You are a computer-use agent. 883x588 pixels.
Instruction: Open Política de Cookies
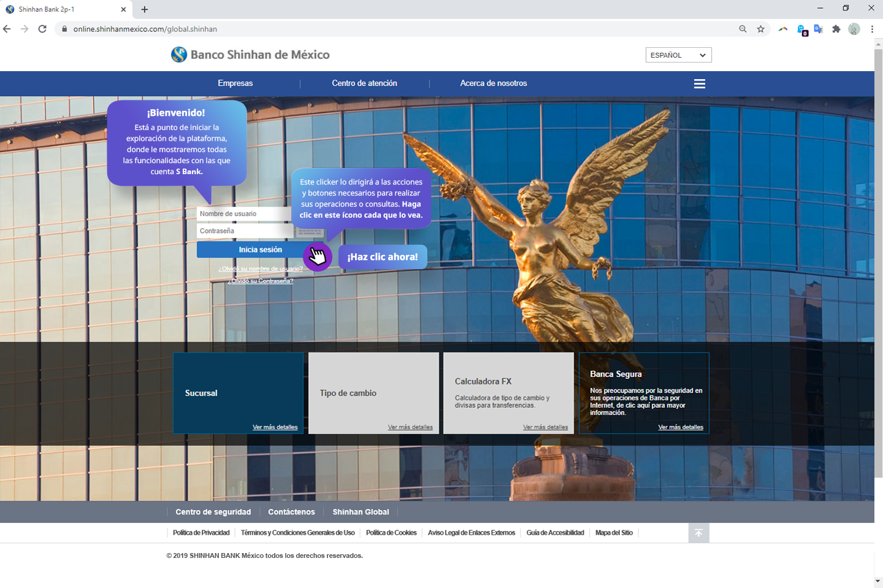(x=391, y=533)
